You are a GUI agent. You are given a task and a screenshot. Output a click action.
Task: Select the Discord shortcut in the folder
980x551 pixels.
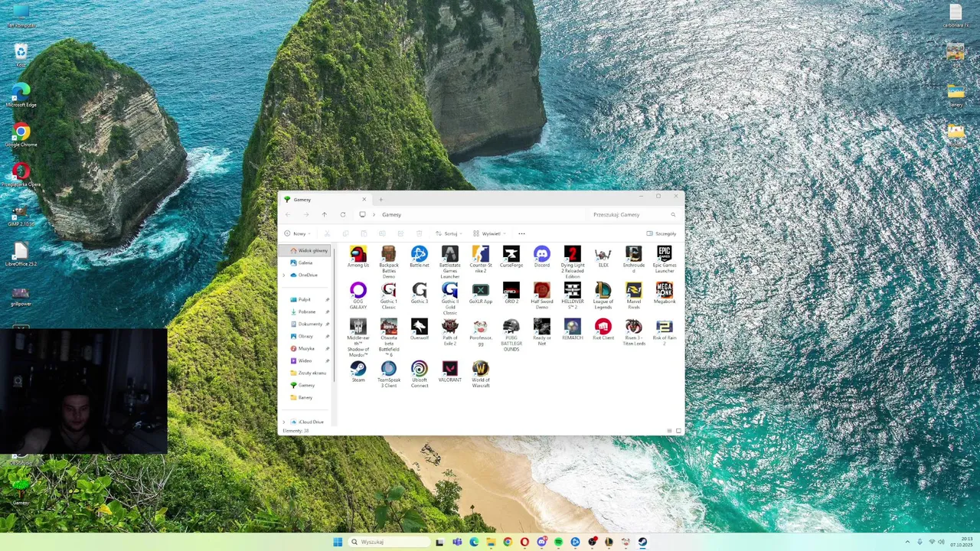[542, 256]
